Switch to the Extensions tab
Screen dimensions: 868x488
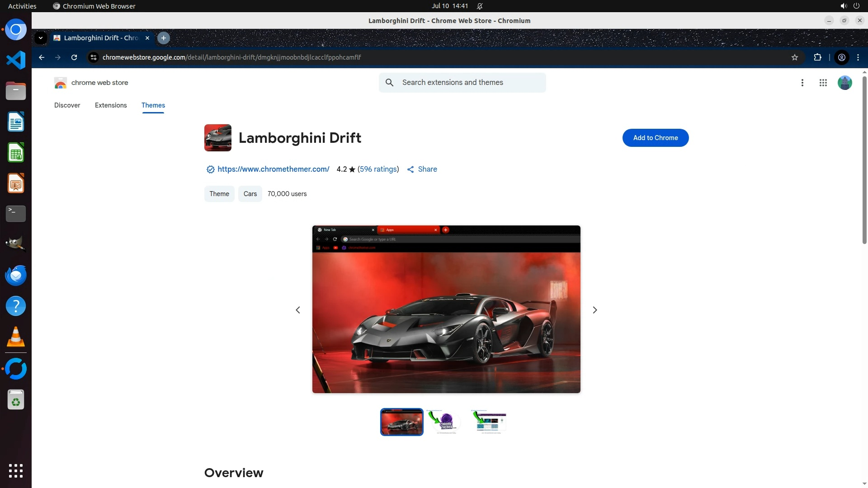click(111, 105)
